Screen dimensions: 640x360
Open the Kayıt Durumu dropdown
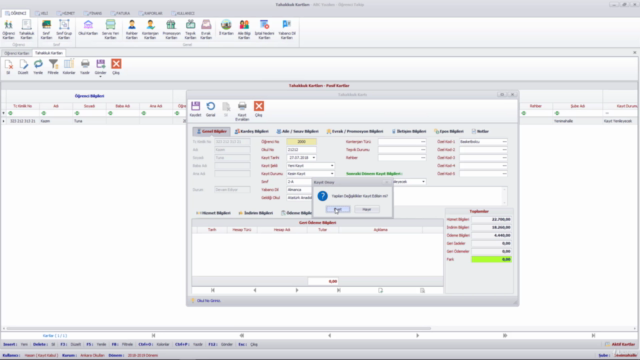tap(332, 173)
